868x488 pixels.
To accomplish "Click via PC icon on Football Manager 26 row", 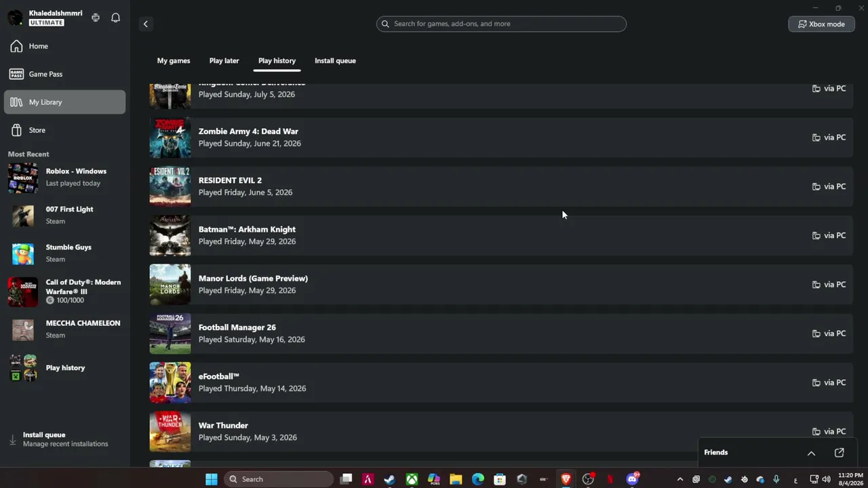I will point(816,333).
